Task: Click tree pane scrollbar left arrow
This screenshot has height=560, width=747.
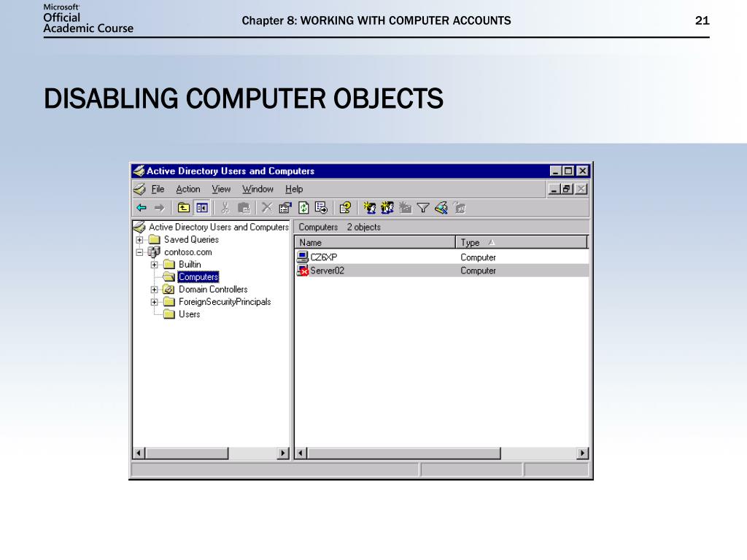Action: click(x=139, y=453)
